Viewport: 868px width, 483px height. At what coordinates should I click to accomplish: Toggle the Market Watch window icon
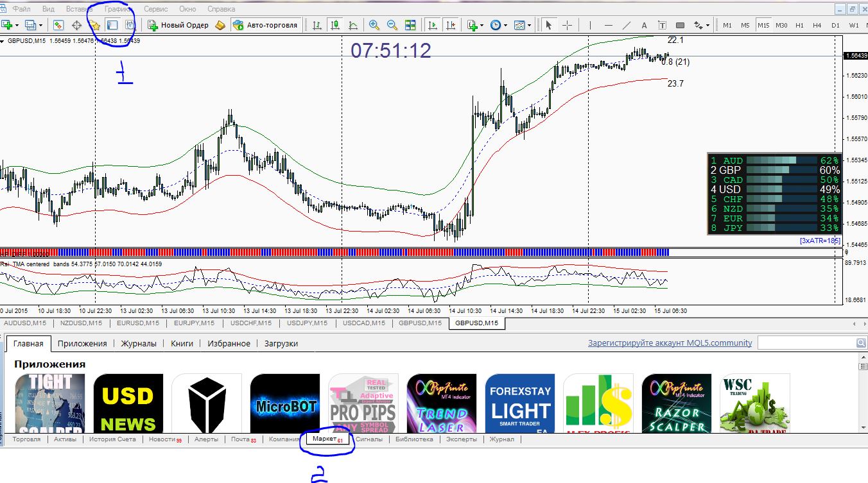point(58,25)
